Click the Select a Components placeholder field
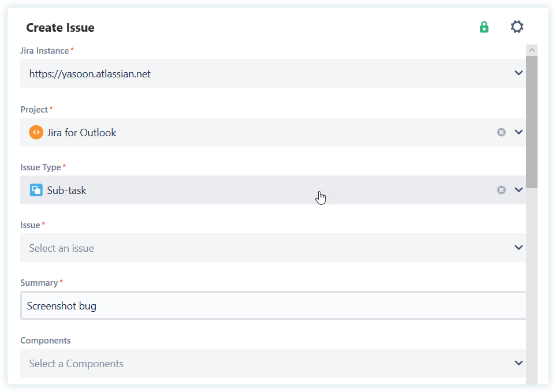The width and height of the screenshot is (556, 392). tap(260, 363)
